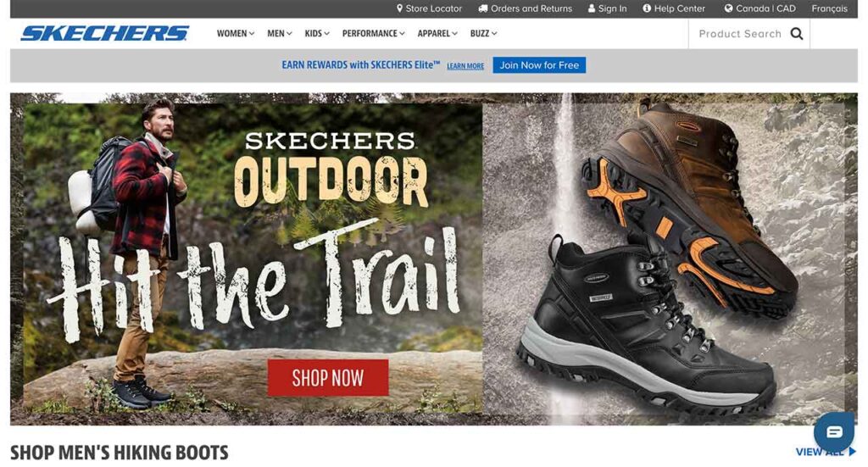This screenshot has width=868, height=467.
Task: Click the Help Center info icon
Action: click(x=647, y=8)
